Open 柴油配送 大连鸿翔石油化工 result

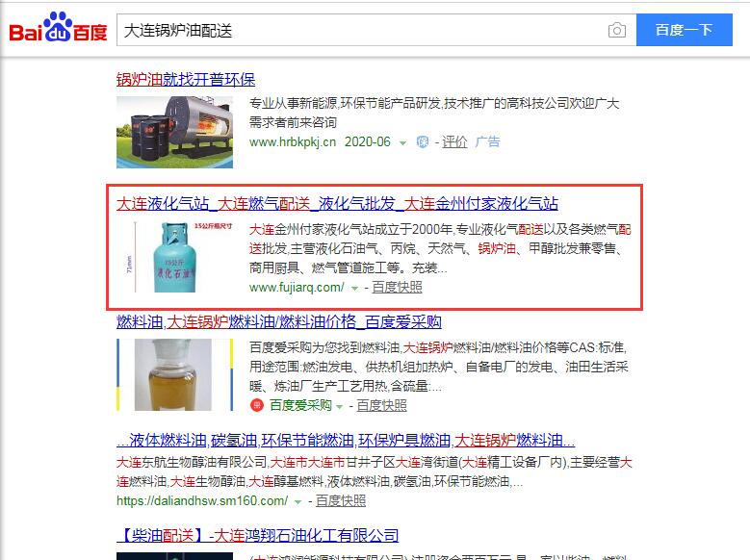click(258, 535)
